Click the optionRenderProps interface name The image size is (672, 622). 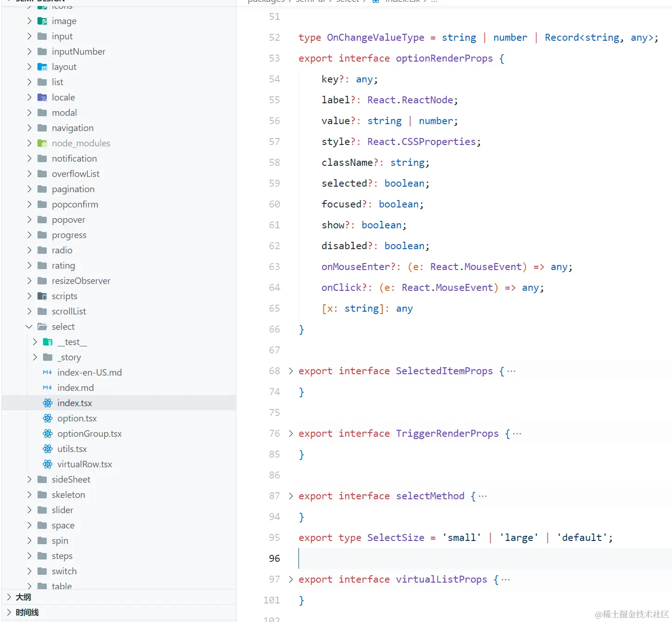pos(444,58)
